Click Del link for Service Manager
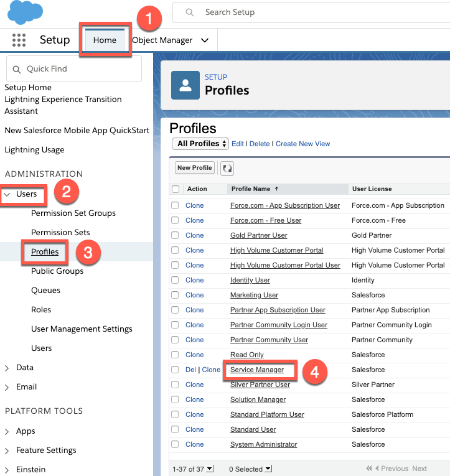Viewport: 450px width, 476px height. [x=190, y=370]
